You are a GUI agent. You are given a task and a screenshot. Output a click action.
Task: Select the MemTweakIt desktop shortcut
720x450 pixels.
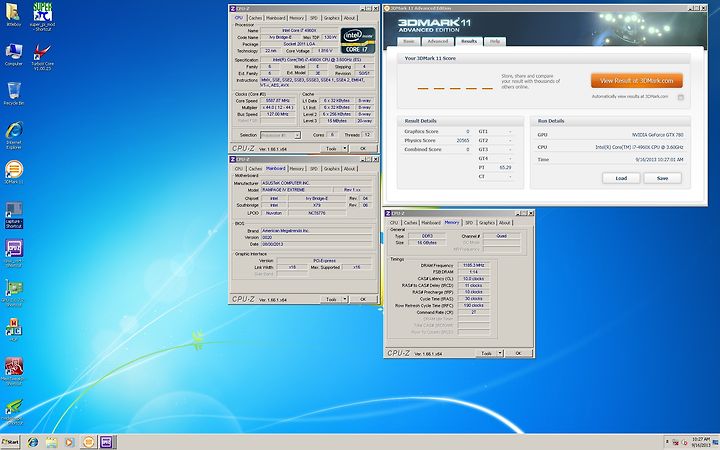14,371
